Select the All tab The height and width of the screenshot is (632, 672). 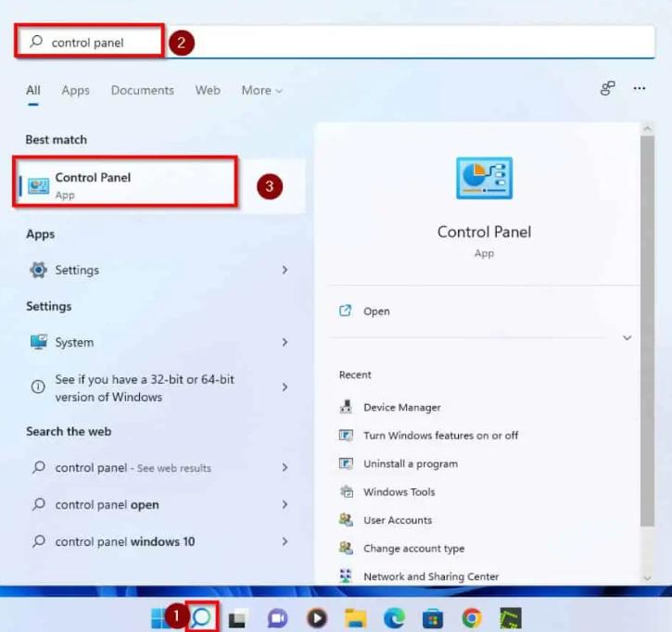(33, 90)
